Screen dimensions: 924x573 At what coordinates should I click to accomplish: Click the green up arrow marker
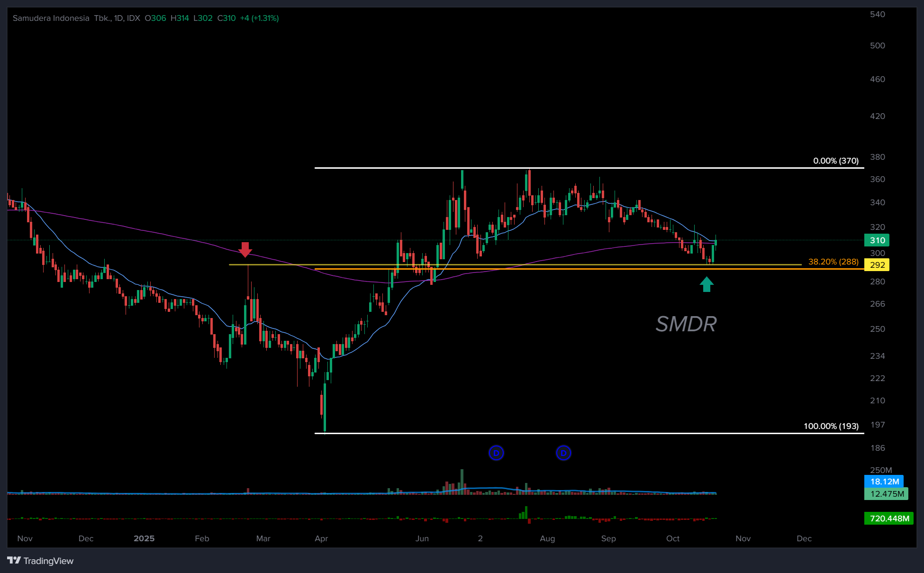pyautogui.click(x=707, y=284)
